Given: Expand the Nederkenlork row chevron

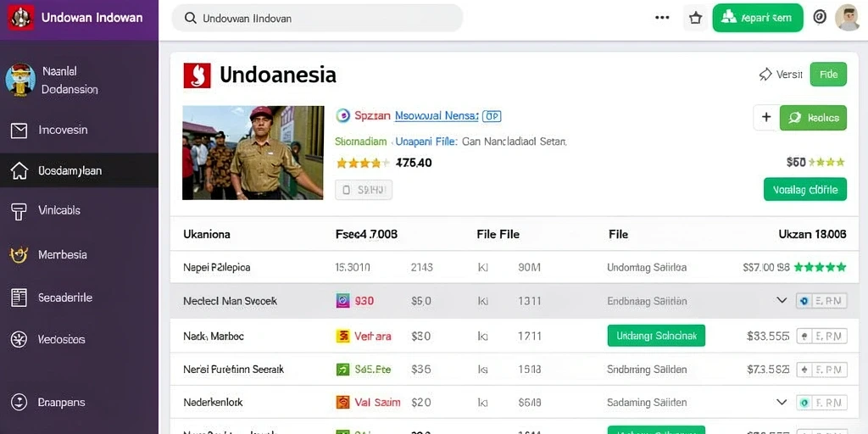Looking at the screenshot, I should coord(782,402).
